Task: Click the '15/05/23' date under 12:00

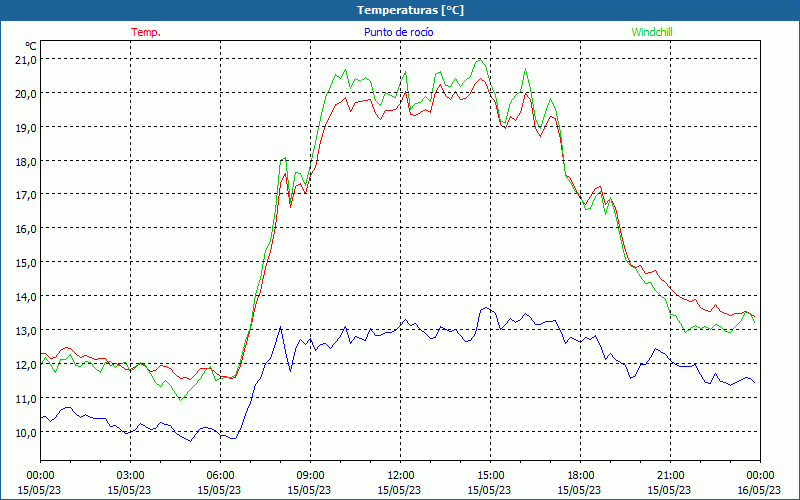Action: (399, 490)
